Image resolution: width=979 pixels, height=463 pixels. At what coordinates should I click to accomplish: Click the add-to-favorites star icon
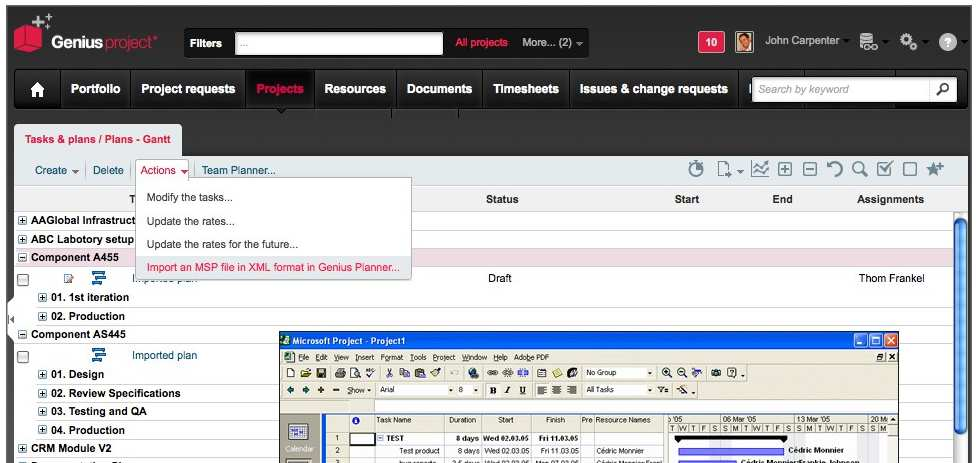point(935,169)
